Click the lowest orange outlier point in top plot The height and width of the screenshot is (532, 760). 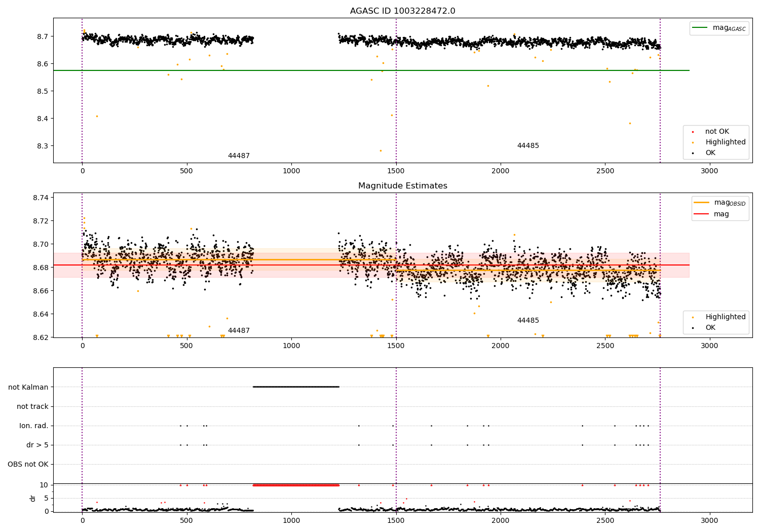[x=381, y=150]
